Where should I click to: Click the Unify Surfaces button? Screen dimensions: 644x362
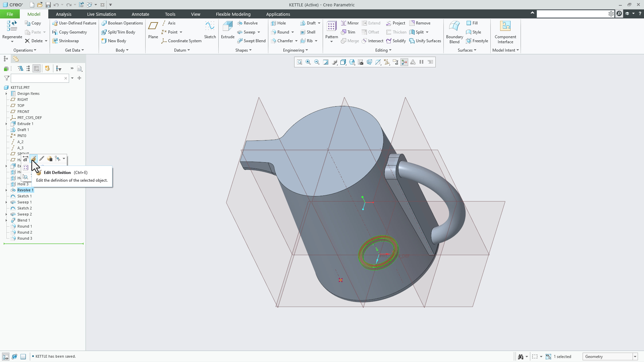(x=425, y=41)
